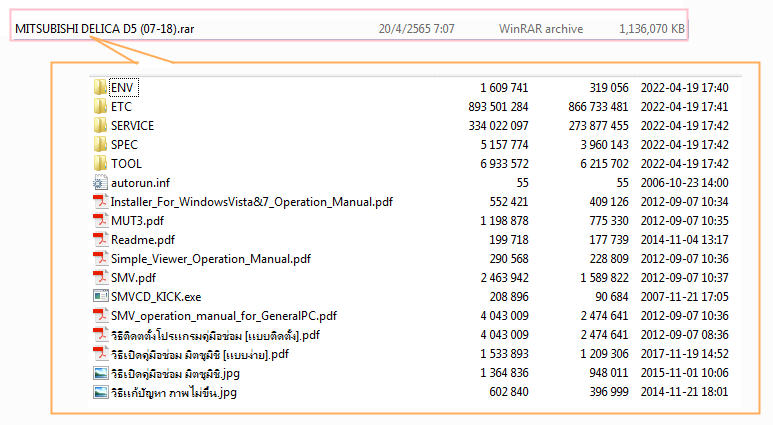Click the size value 602 840
This screenshot has height=425, width=773.
coord(509,392)
